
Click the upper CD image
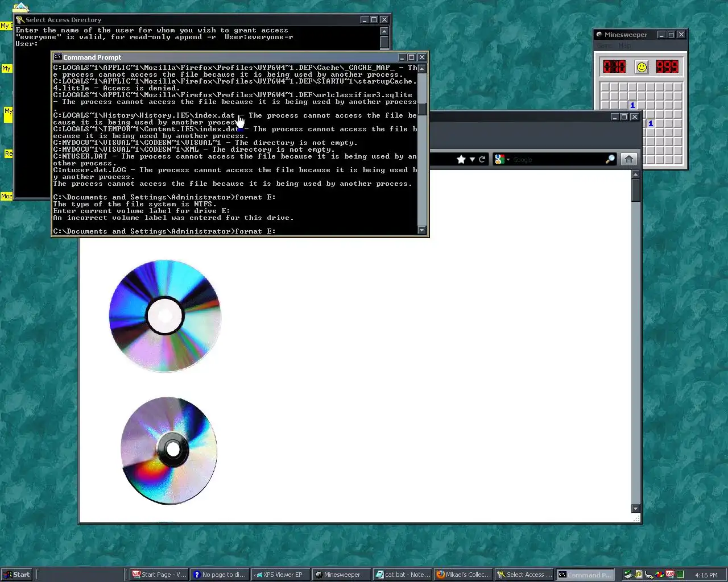coord(165,316)
